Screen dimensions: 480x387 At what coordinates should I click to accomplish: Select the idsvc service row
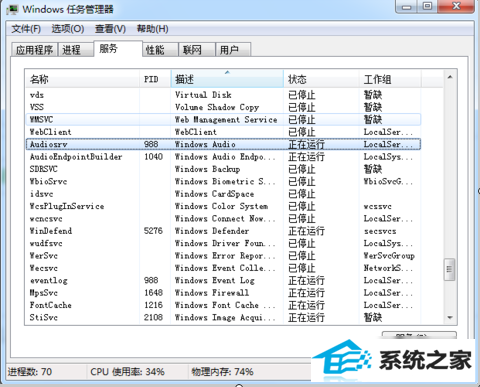point(223,194)
